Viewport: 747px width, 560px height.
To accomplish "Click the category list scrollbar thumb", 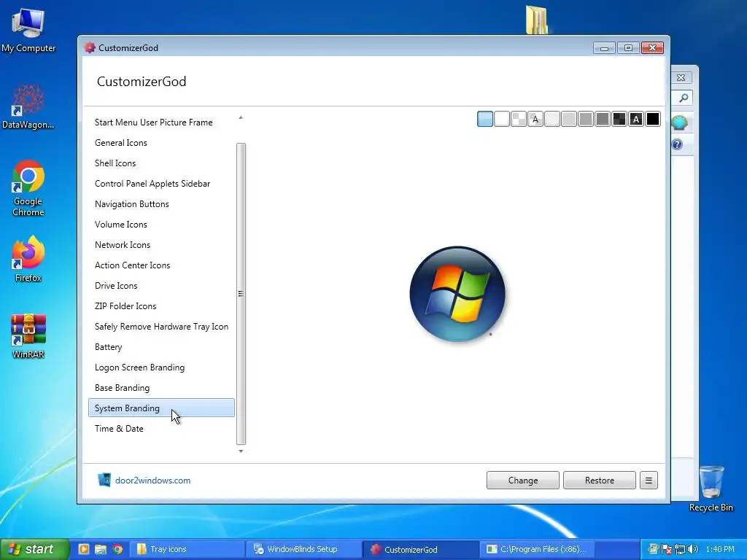I will point(241,294).
